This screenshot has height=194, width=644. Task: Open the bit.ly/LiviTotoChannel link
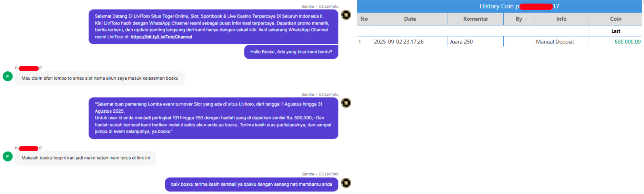click(161, 37)
